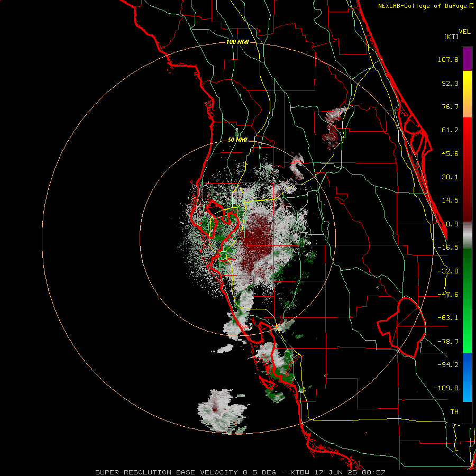This screenshot has width=476, height=476.
Task: Click the -32.0 legend value
Action: point(448,271)
